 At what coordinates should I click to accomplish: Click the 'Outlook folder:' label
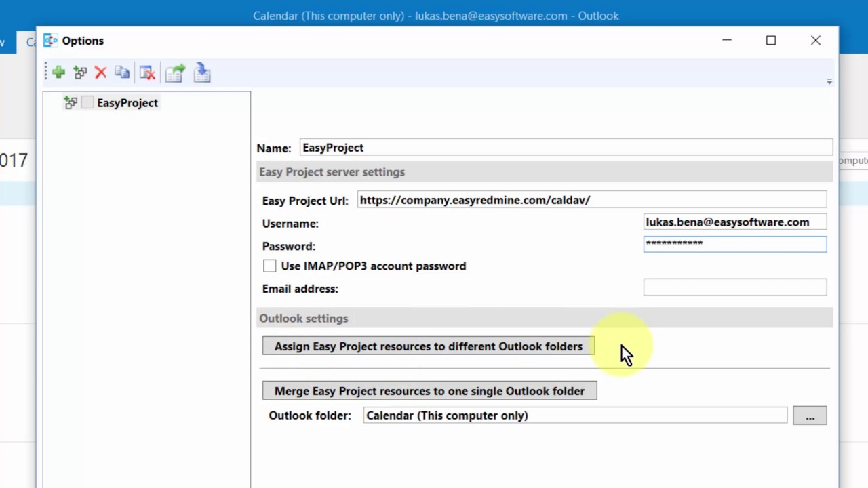tap(310, 415)
